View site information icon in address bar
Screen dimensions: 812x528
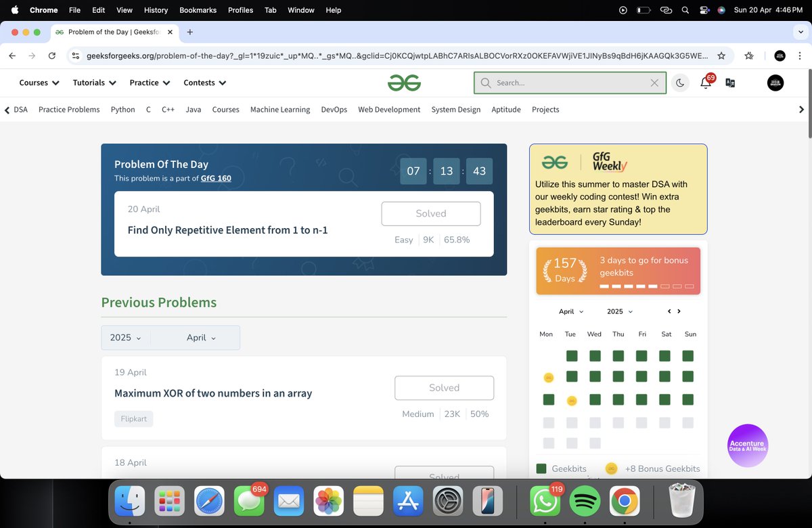pyautogui.click(x=75, y=56)
